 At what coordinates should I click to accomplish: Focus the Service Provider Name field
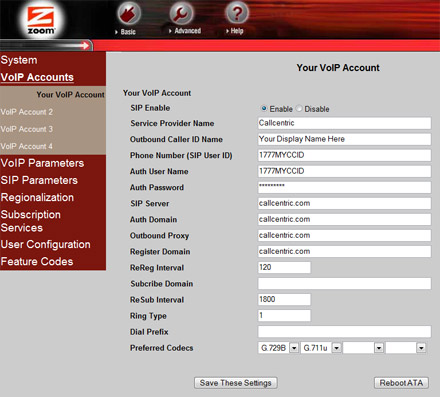tap(344, 123)
